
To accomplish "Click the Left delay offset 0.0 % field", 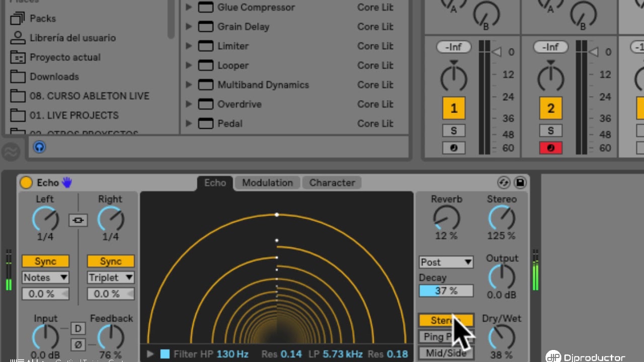I will tap(45, 294).
